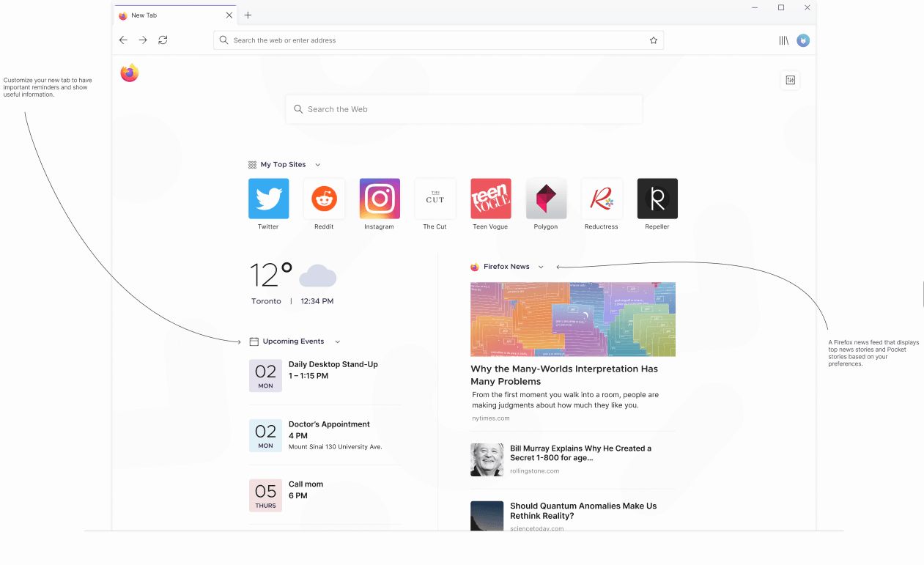Image resolution: width=924 pixels, height=565 pixels.
Task: Open the Twitter top site tile
Action: pos(268,199)
